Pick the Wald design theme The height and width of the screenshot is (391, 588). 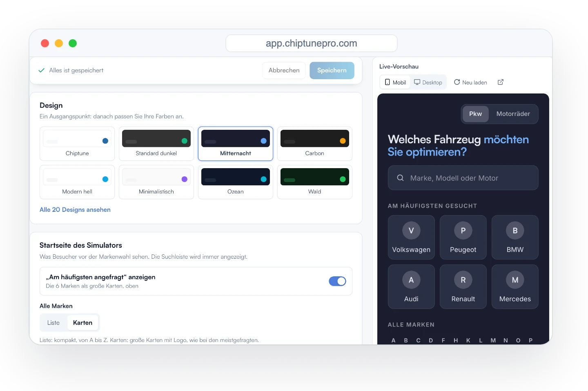point(315,182)
